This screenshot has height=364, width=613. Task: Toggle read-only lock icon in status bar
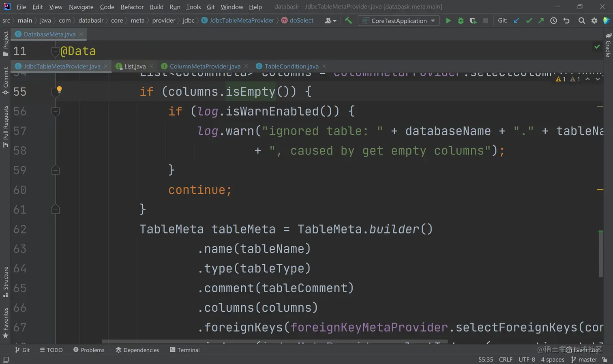[x=605, y=360]
